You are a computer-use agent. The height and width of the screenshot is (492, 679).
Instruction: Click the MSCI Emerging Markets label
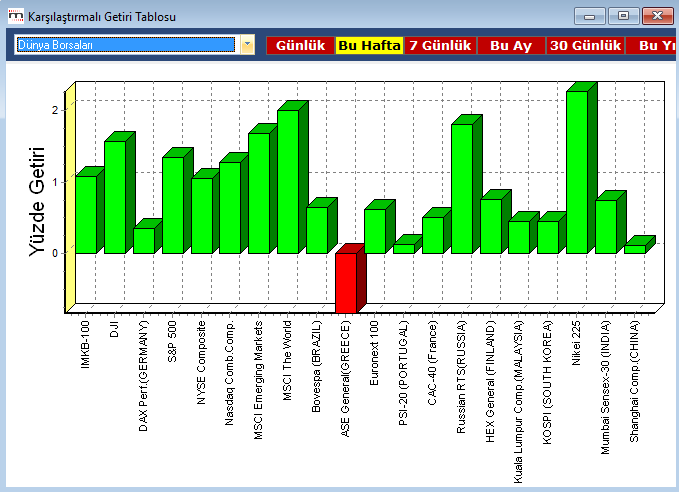click(259, 380)
